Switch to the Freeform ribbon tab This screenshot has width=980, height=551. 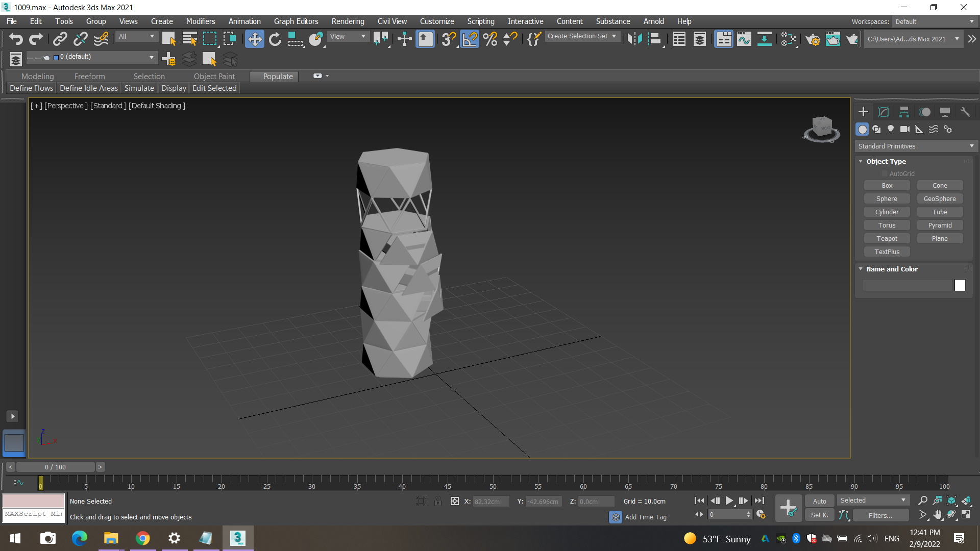89,76
